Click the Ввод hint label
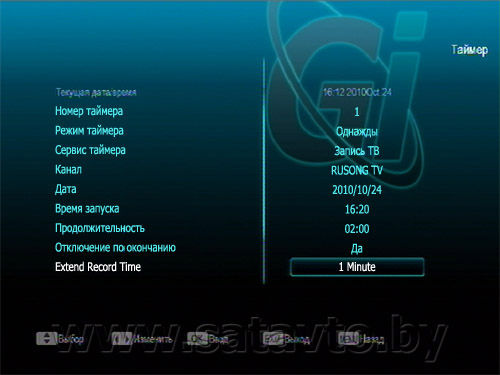This screenshot has width=500, height=375. pos(219,339)
